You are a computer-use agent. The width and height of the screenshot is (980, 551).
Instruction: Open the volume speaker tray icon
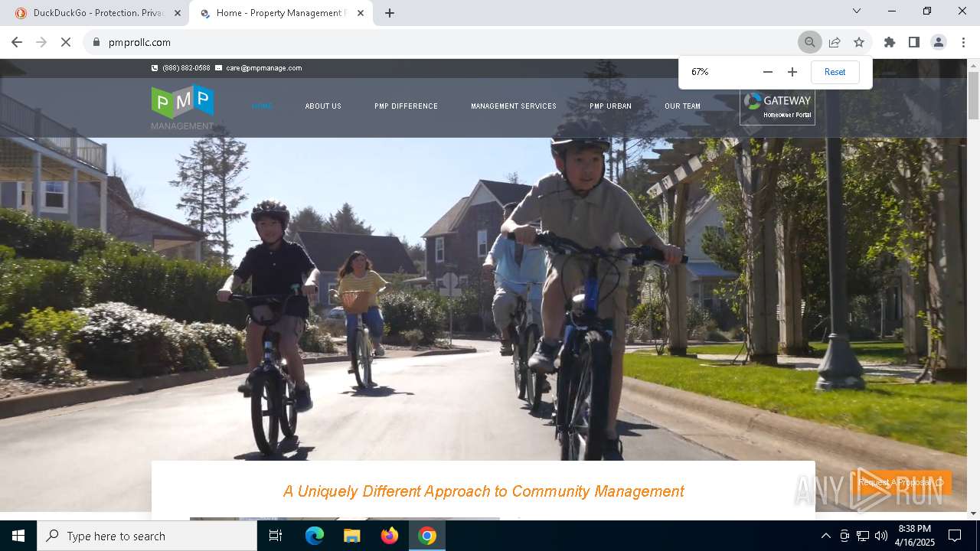point(881,536)
